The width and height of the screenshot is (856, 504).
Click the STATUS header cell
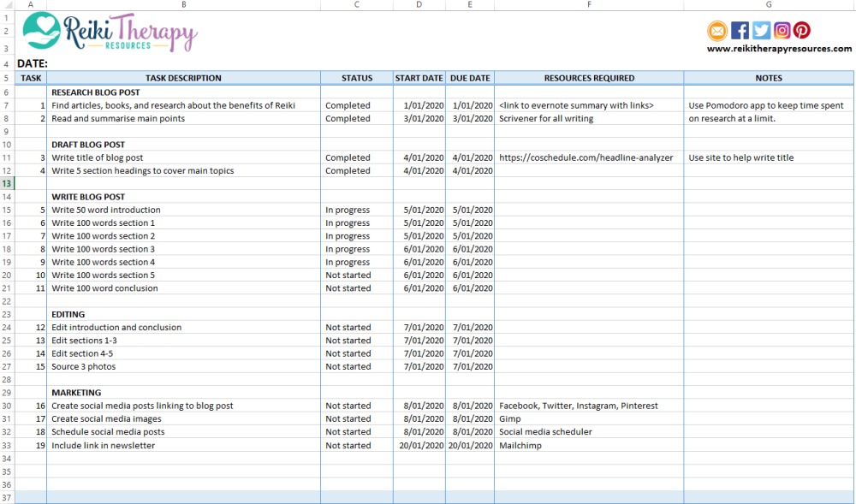pos(356,78)
